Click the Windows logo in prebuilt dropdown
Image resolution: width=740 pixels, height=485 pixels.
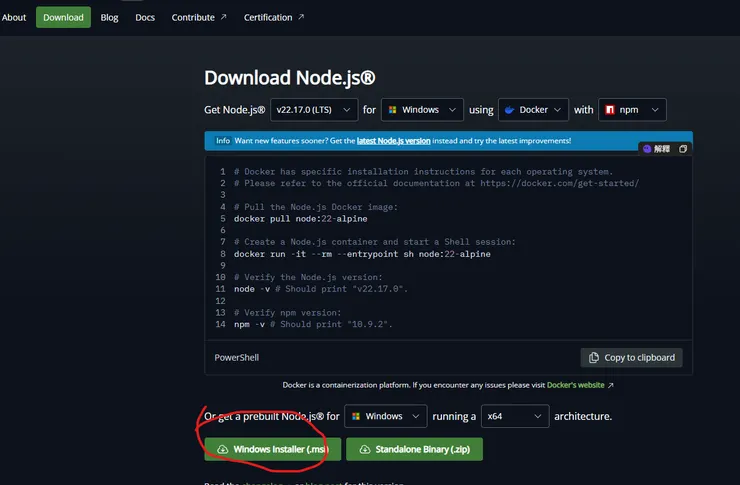(x=356, y=416)
